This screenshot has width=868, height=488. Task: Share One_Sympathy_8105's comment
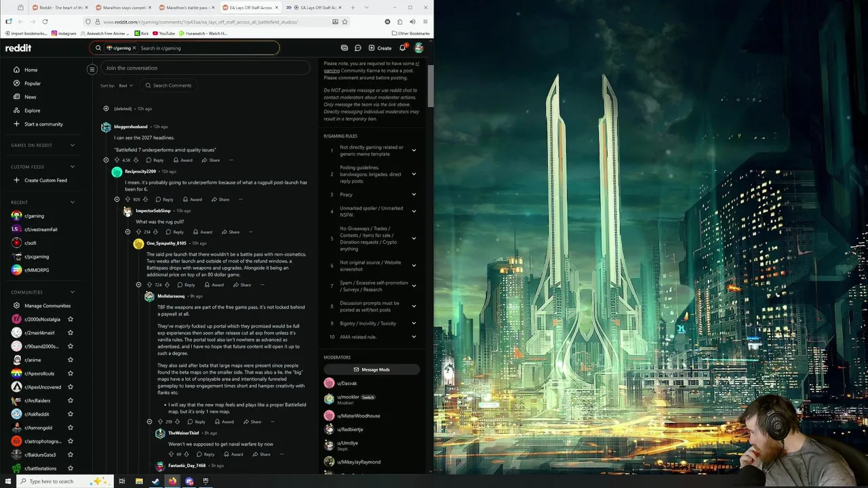[242, 285]
